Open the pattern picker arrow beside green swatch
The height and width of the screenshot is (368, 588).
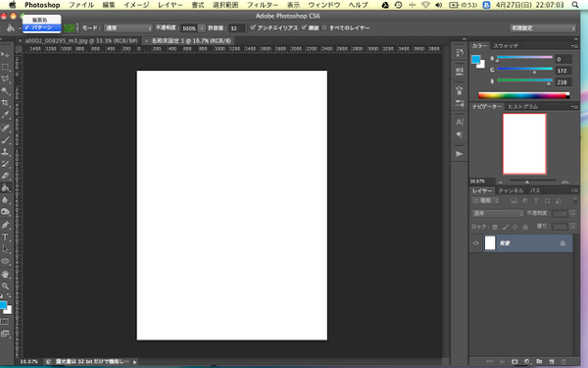coord(77,28)
